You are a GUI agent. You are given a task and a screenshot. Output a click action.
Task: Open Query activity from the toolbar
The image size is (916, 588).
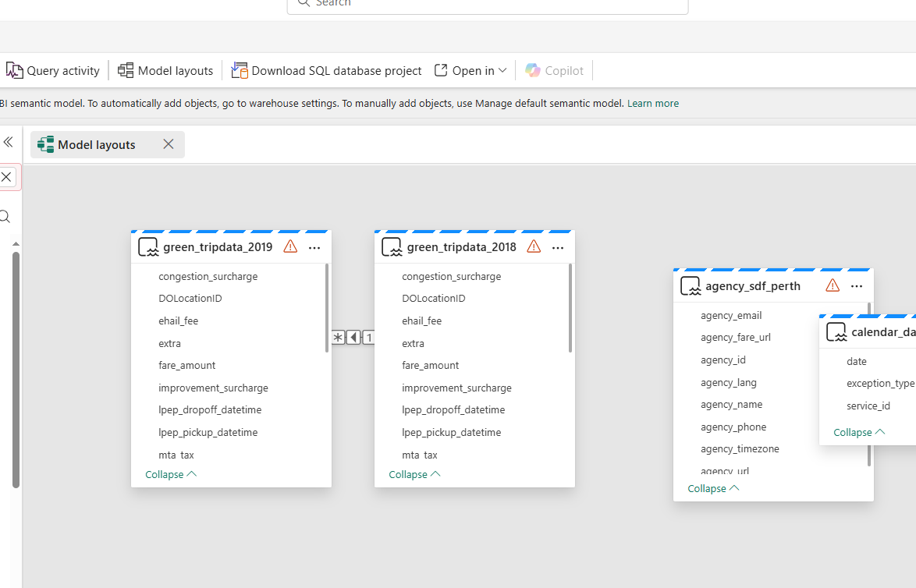click(52, 71)
